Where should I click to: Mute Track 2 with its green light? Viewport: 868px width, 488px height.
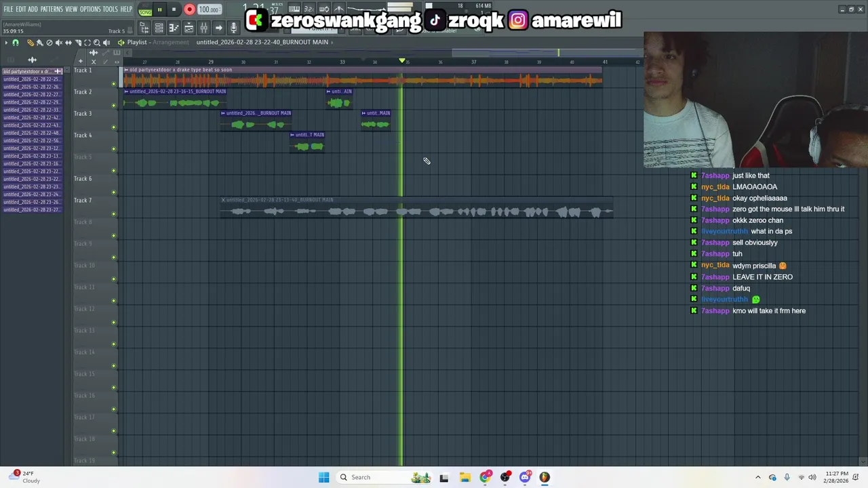coord(113,106)
